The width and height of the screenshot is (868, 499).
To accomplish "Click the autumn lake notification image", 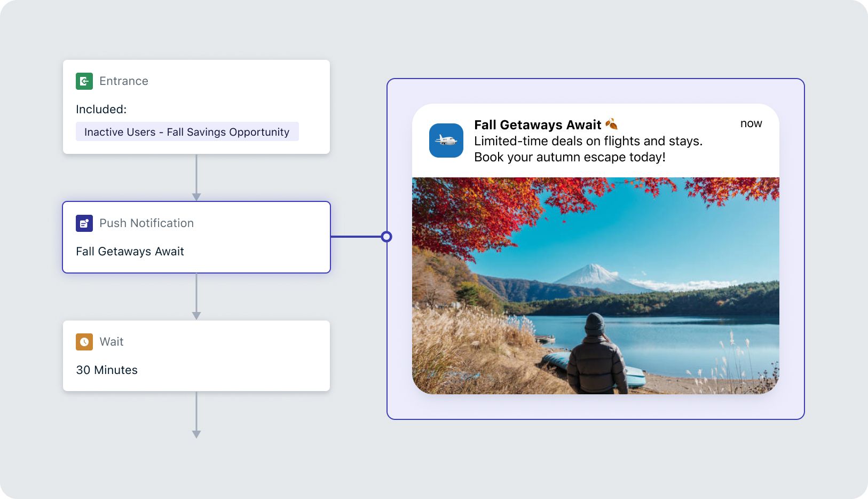I will [x=596, y=286].
